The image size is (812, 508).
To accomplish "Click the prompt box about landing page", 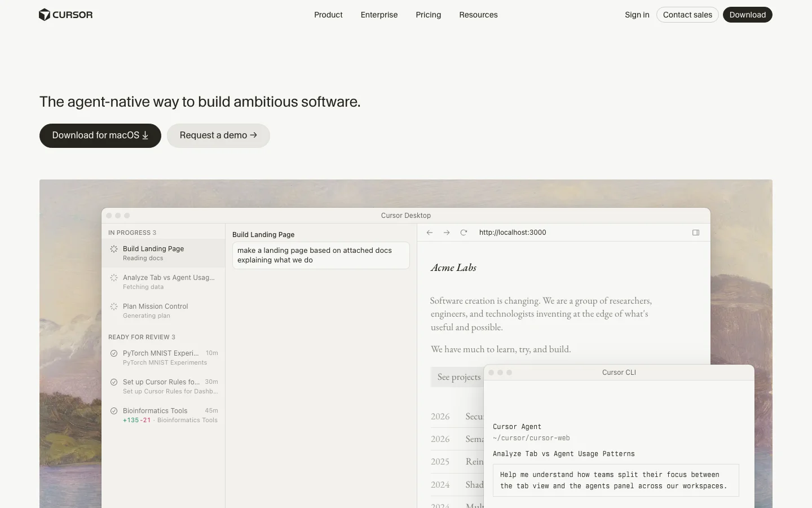I will tap(321, 255).
